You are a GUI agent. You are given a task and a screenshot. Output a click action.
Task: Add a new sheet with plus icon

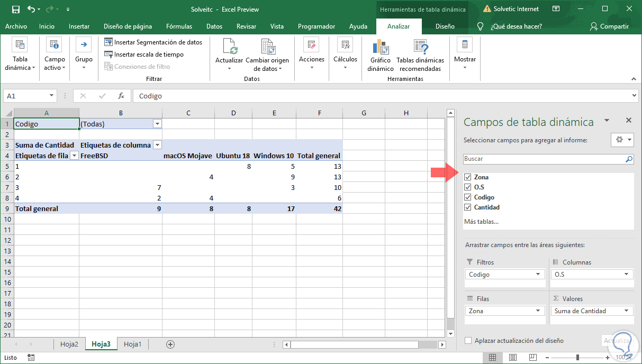click(x=170, y=344)
